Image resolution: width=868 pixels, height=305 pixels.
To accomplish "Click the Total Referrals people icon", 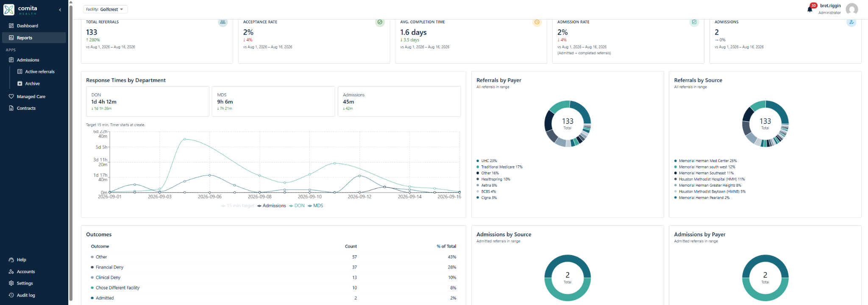I will click(223, 22).
